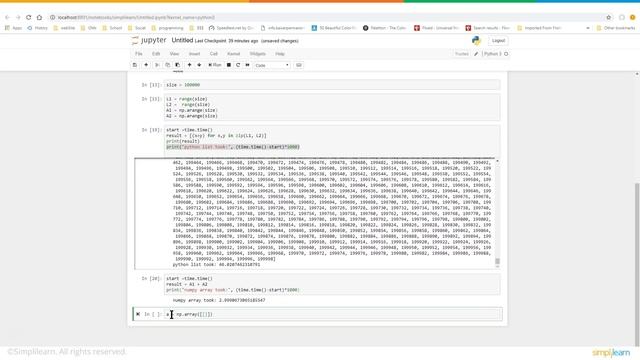Viewport: 640px width, 360px height.
Task: Click the Python 3 kernel status circle
Action: click(x=506, y=54)
